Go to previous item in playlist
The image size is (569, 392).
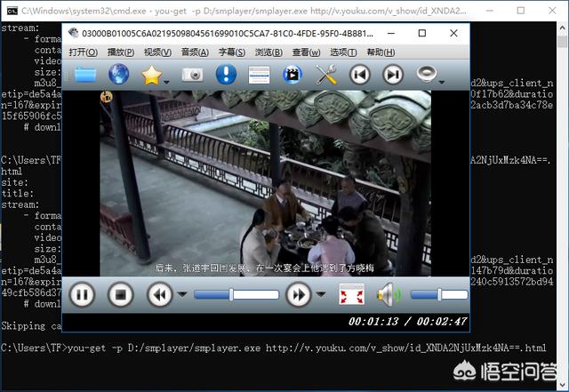click(x=359, y=75)
